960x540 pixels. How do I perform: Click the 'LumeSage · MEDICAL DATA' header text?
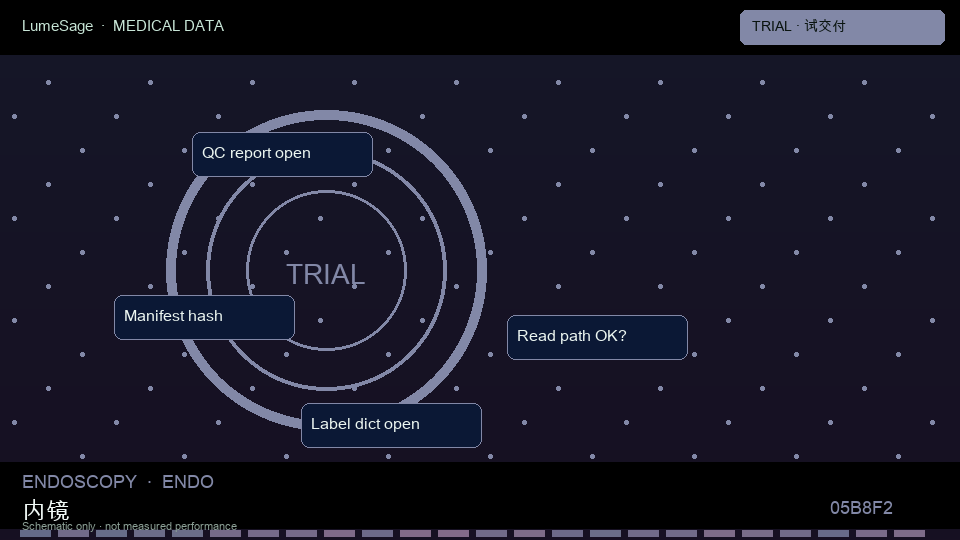coord(123,26)
